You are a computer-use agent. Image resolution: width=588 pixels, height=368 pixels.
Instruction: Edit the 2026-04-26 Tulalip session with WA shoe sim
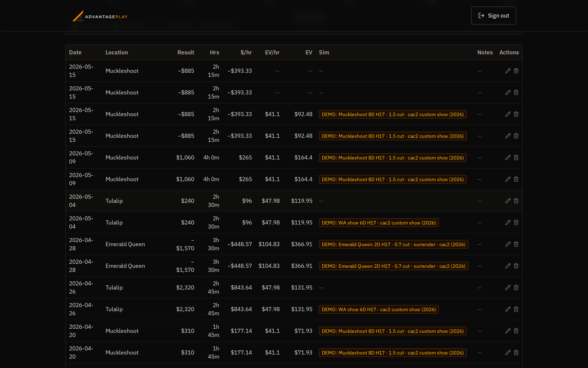(x=508, y=309)
